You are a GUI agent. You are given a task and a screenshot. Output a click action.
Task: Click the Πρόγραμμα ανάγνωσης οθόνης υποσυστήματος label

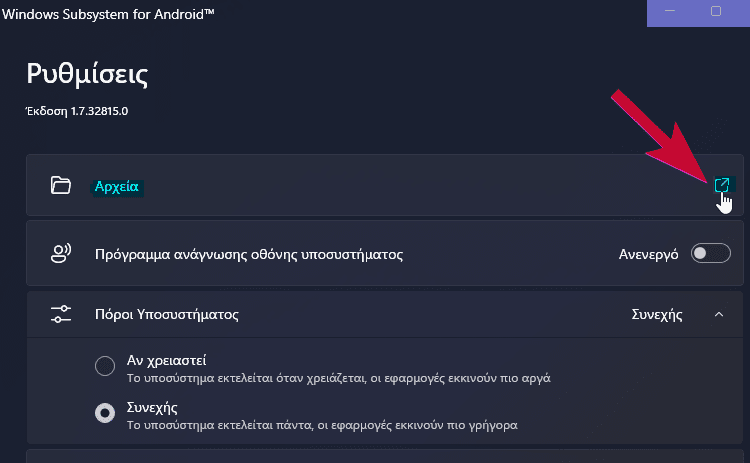click(249, 254)
